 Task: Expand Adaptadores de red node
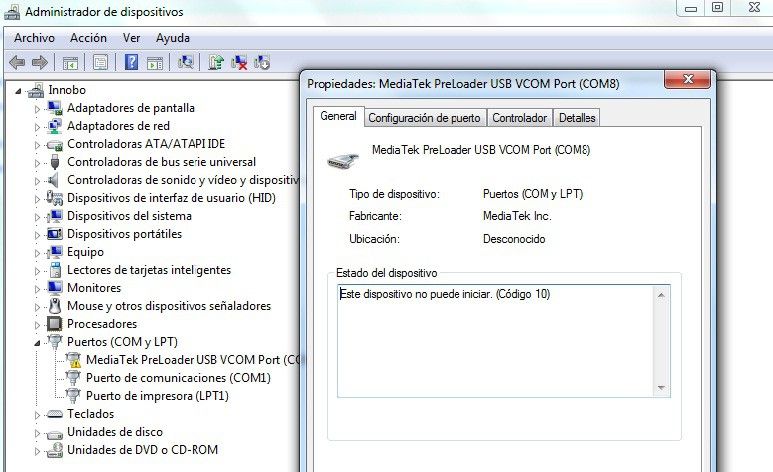tap(37, 127)
